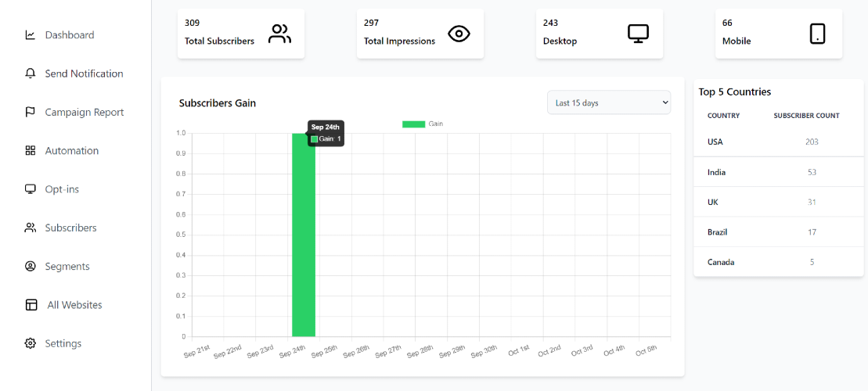Toggle the Gain legend swatch
868x391 pixels.
point(413,124)
